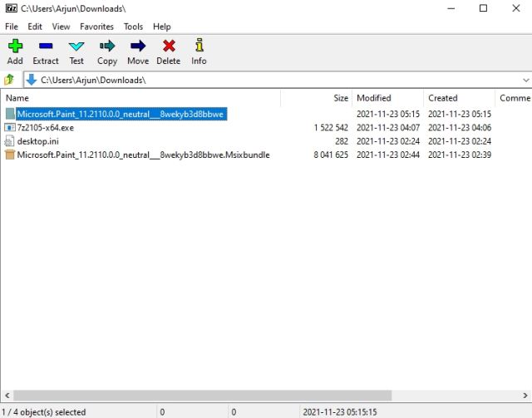Click the horizontal scrollbar thumb
Screen dimensions: 532x418
click(202, 396)
